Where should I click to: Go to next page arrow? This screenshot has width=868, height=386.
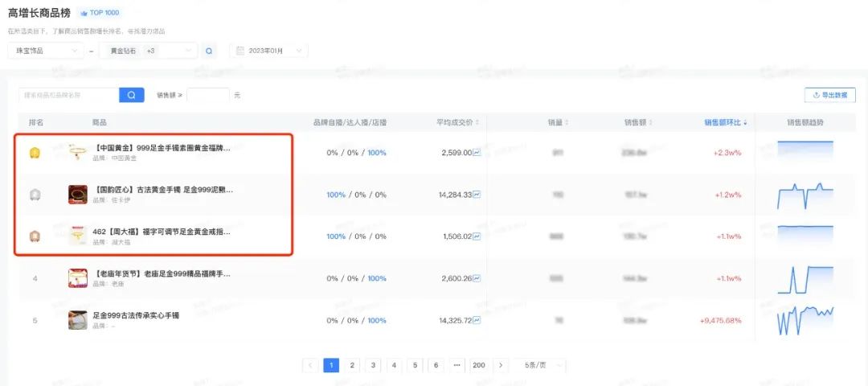[x=501, y=365]
